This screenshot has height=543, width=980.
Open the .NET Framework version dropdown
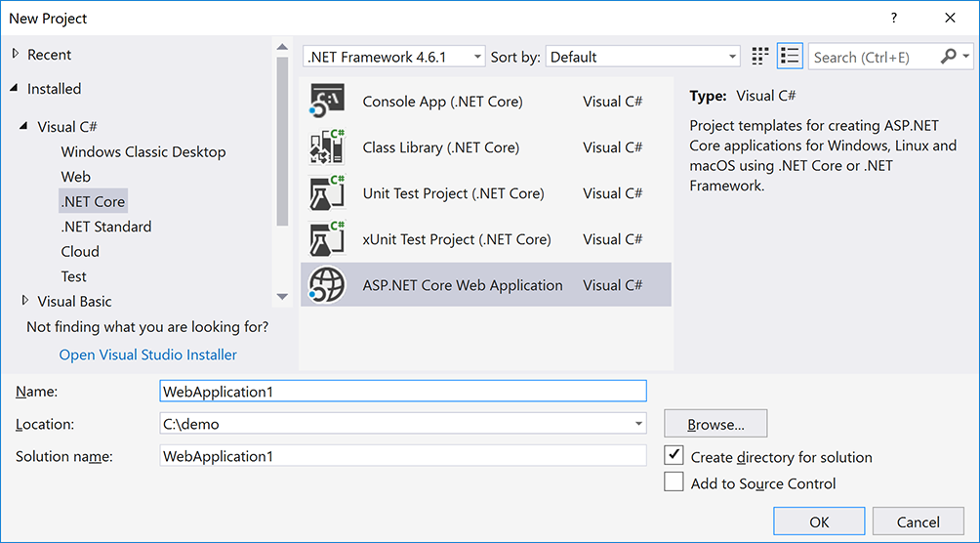tap(393, 57)
